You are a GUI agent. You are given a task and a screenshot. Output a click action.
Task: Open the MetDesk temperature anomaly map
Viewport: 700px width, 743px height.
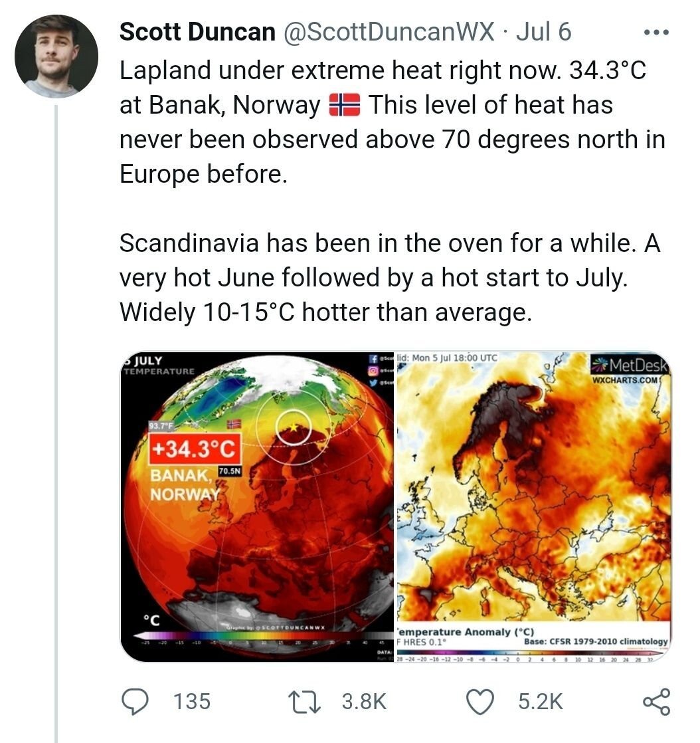[x=533, y=505]
